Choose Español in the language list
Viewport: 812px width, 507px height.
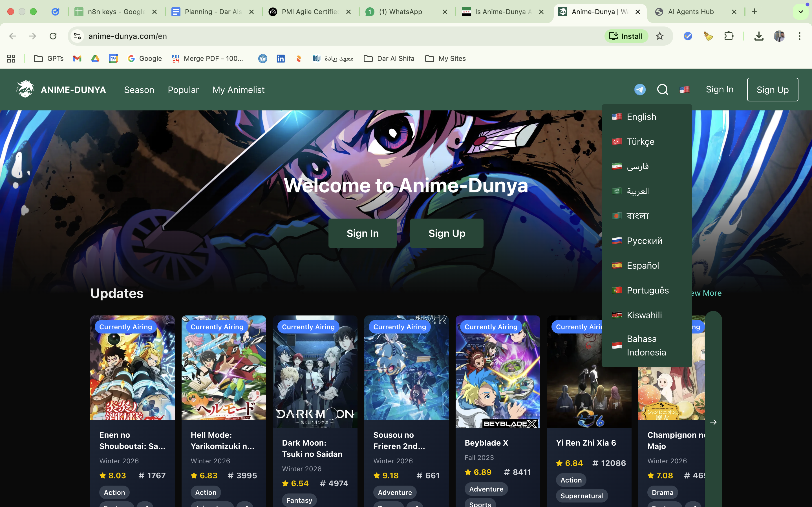pyautogui.click(x=643, y=266)
